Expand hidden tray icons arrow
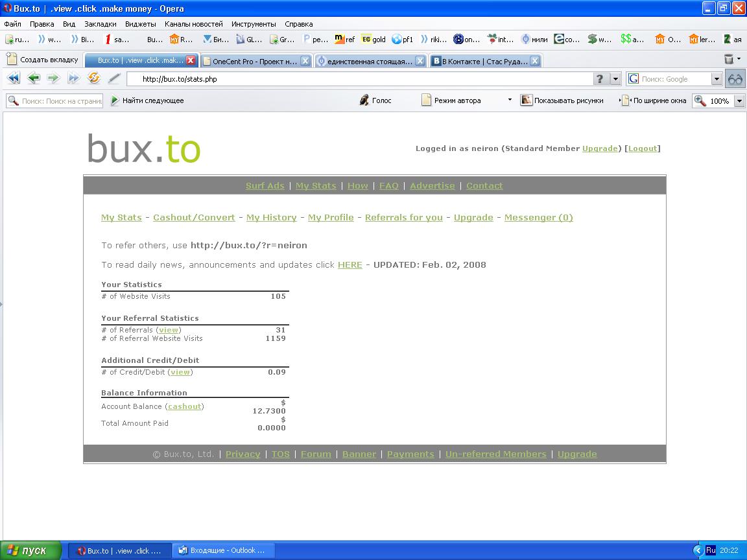The width and height of the screenshot is (747, 560). point(698,550)
